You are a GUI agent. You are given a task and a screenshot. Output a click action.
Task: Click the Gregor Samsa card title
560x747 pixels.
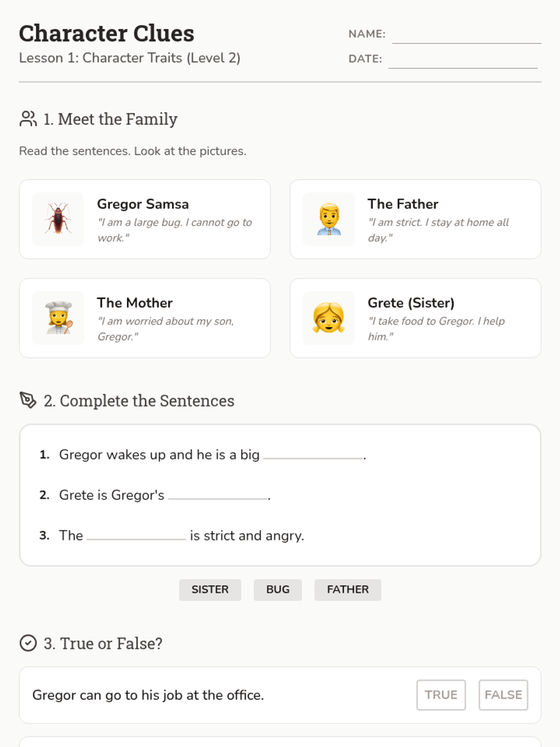[143, 204]
